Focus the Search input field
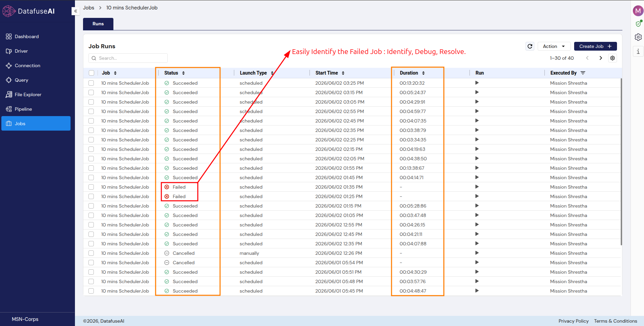Viewport: 644px width, 326px height. (x=128, y=58)
